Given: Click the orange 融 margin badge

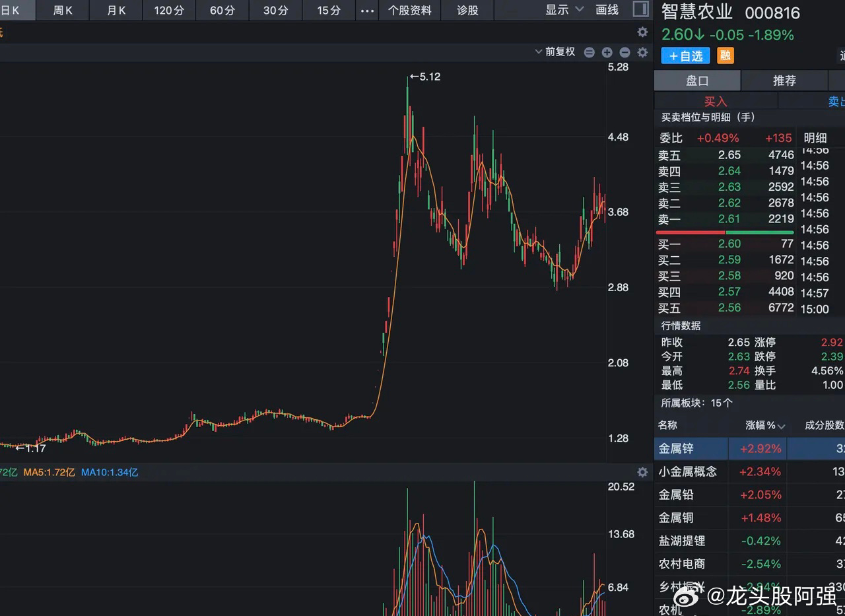Looking at the screenshot, I should [726, 55].
